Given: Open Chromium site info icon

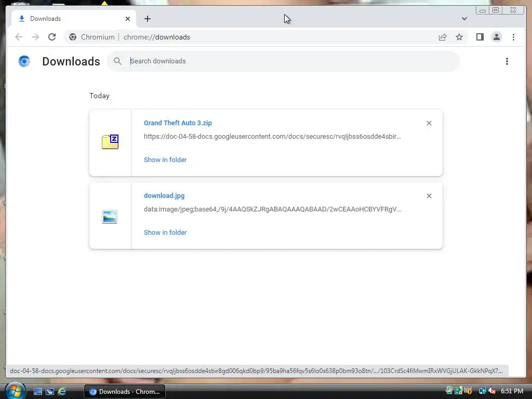Looking at the screenshot, I should pos(73,37).
